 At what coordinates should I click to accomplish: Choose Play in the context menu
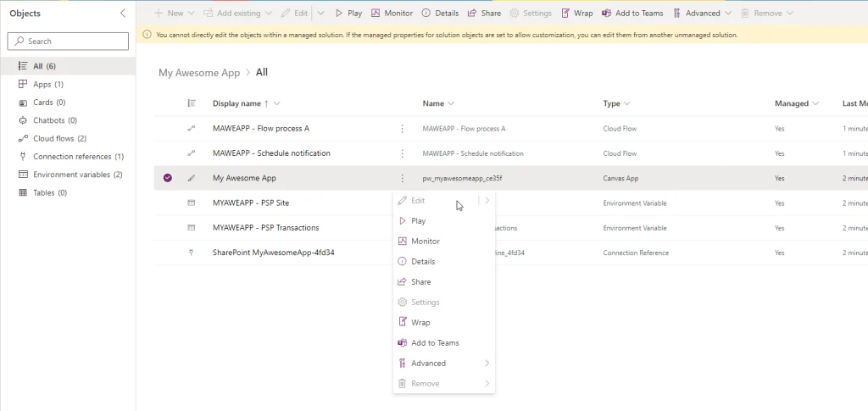coord(444,220)
